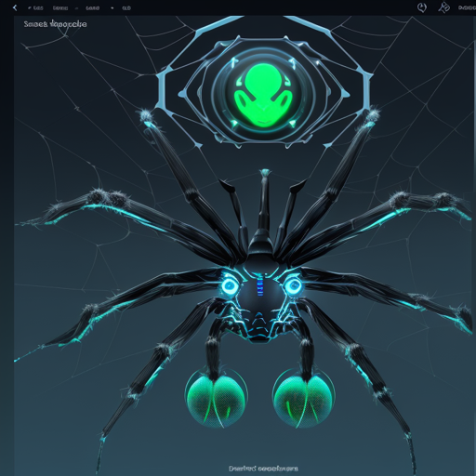
Task: Select the tool icon beside the clock icon
Action: point(444,7)
